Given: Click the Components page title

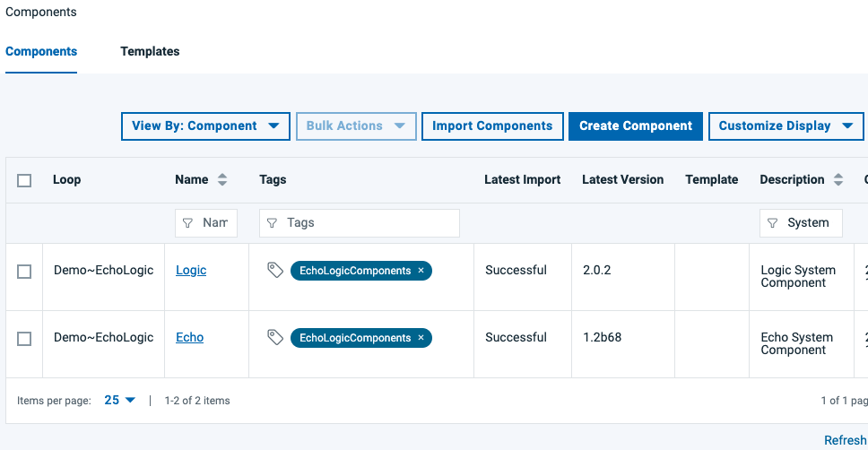Looking at the screenshot, I should point(41,12).
